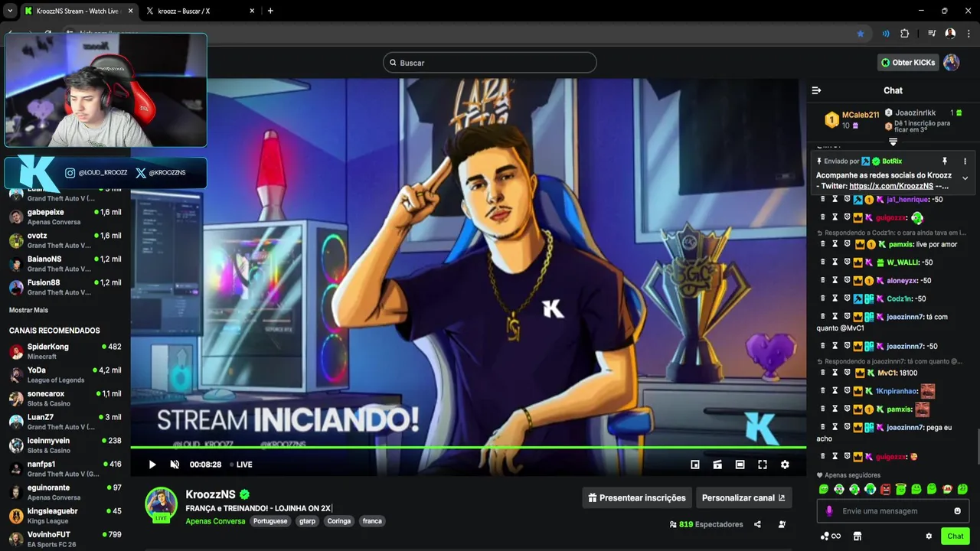Open the profile avatar menu top right

(x=951, y=63)
